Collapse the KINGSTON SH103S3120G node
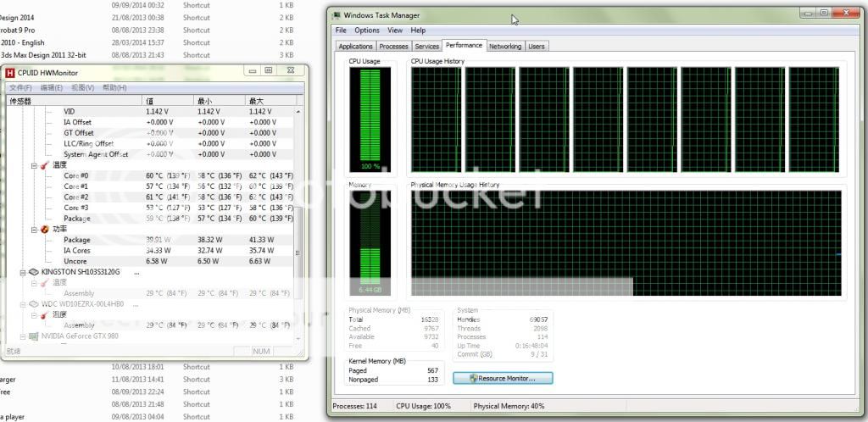 point(23,272)
